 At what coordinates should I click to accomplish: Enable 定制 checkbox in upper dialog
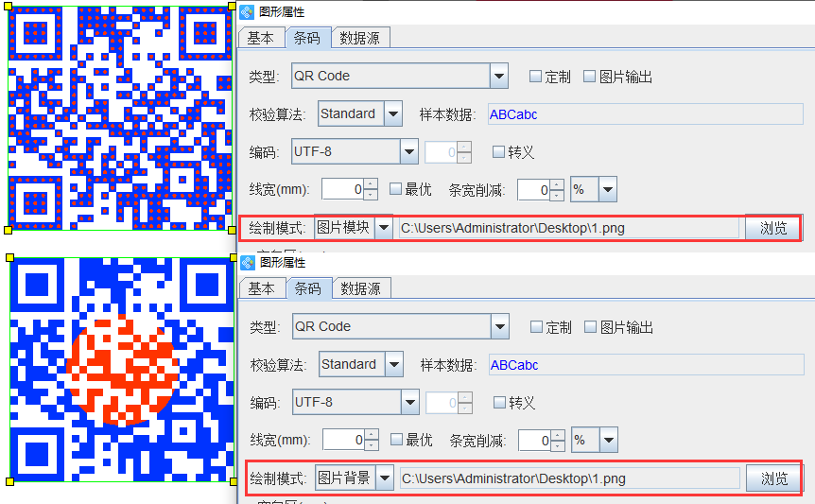click(535, 77)
